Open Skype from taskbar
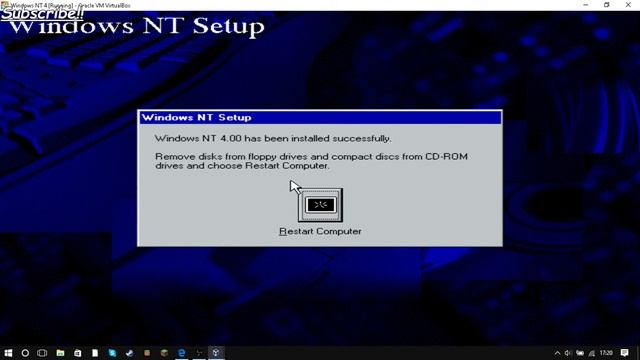Screen dimensions: 640x360 click(x=112, y=353)
